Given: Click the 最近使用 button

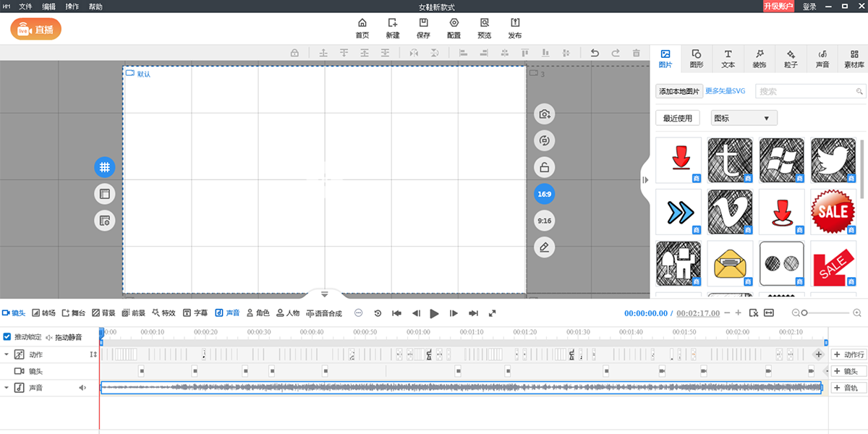Looking at the screenshot, I should 678,118.
